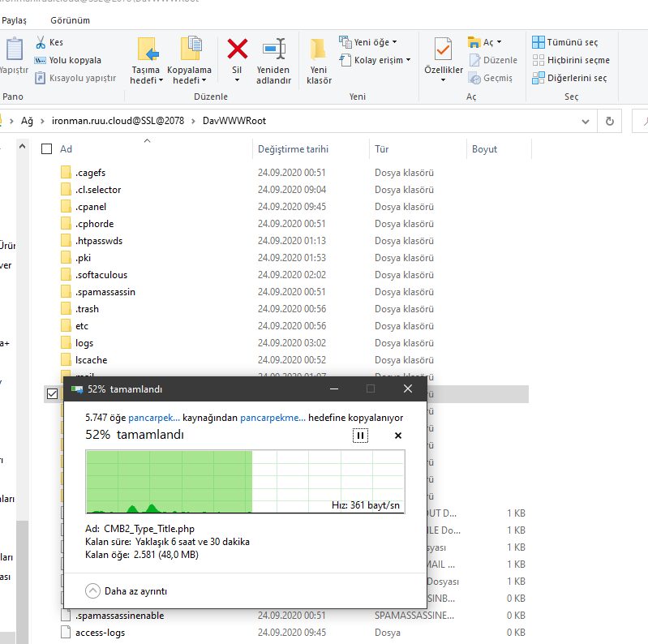Click navigation pane scroll-up arrow
This screenshot has height=644, width=648.
coord(23,146)
